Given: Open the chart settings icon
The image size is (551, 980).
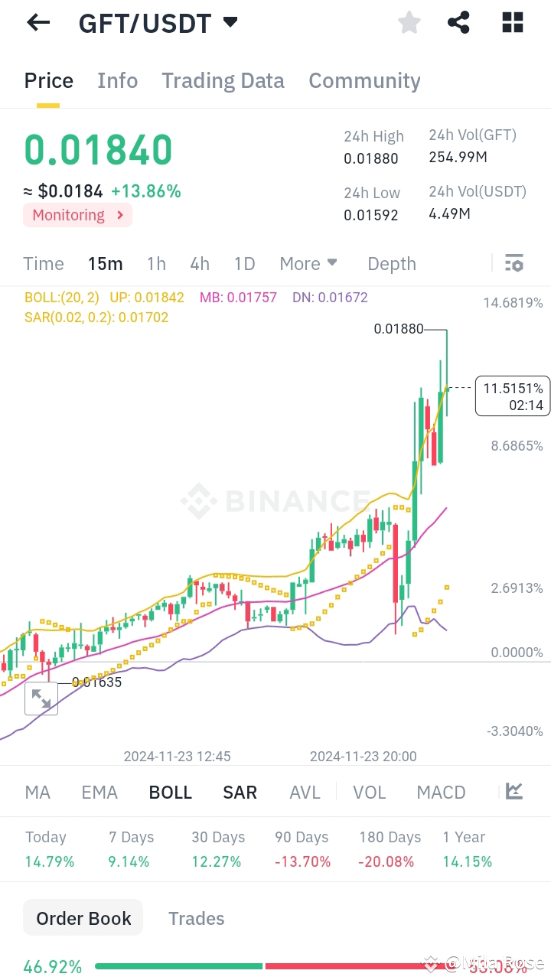Looking at the screenshot, I should [514, 263].
